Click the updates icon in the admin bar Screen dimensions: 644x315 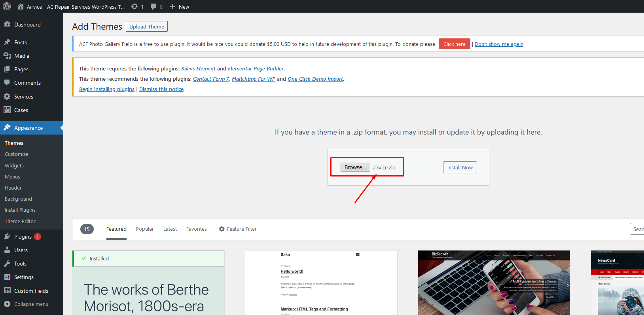click(134, 6)
